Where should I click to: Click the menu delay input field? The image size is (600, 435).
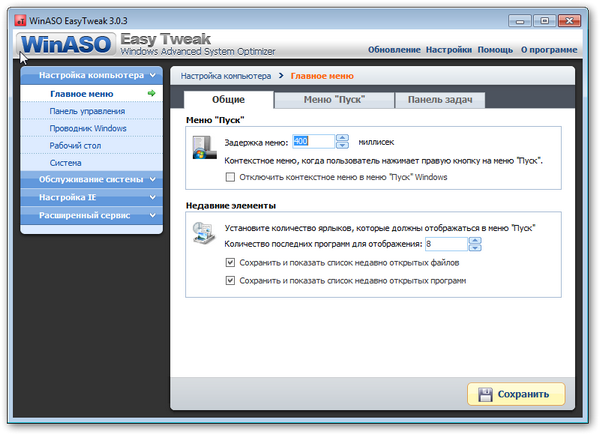click(312, 142)
